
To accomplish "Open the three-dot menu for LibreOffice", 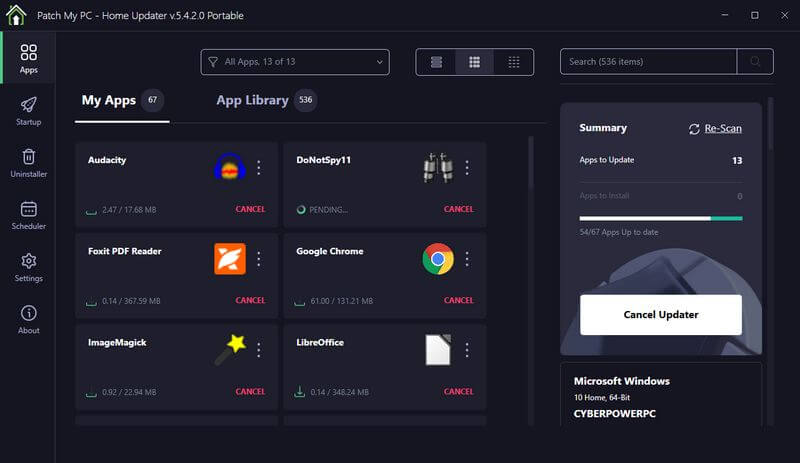I will pos(467,350).
